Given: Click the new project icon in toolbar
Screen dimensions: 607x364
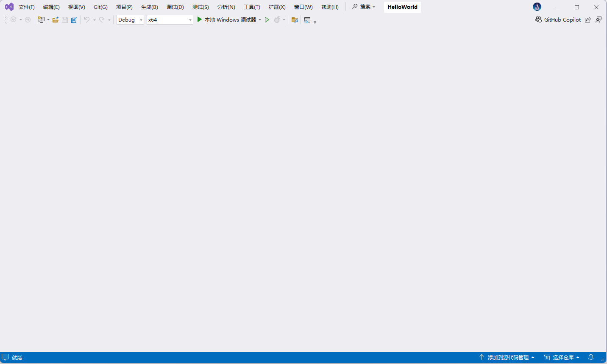Looking at the screenshot, I should click(x=41, y=20).
